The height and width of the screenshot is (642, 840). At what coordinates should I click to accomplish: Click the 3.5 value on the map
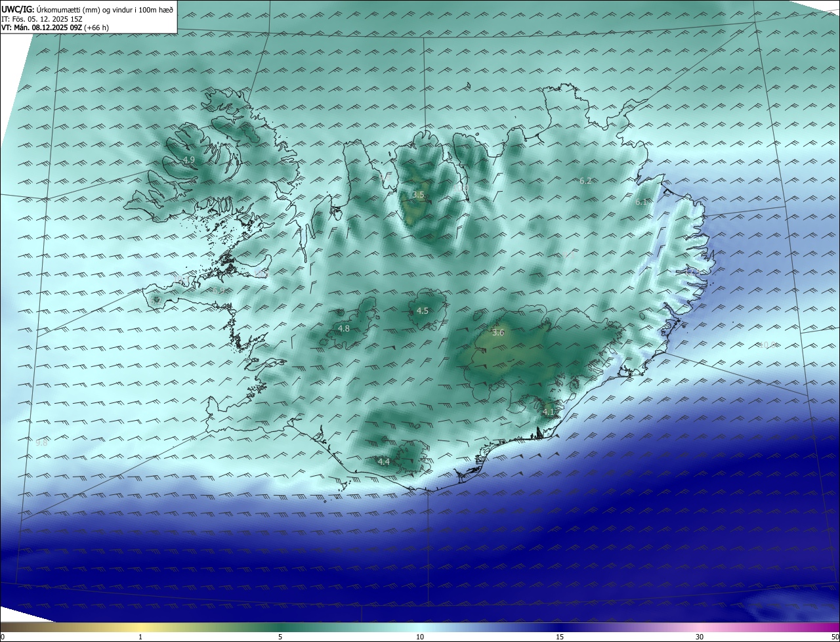click(x=418, y=195)
